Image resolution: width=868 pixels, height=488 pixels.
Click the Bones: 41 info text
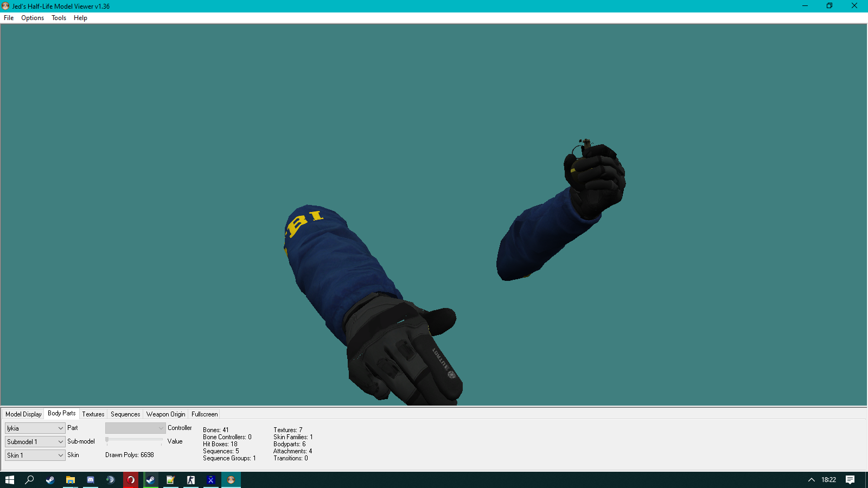click(x=216, y=430)
